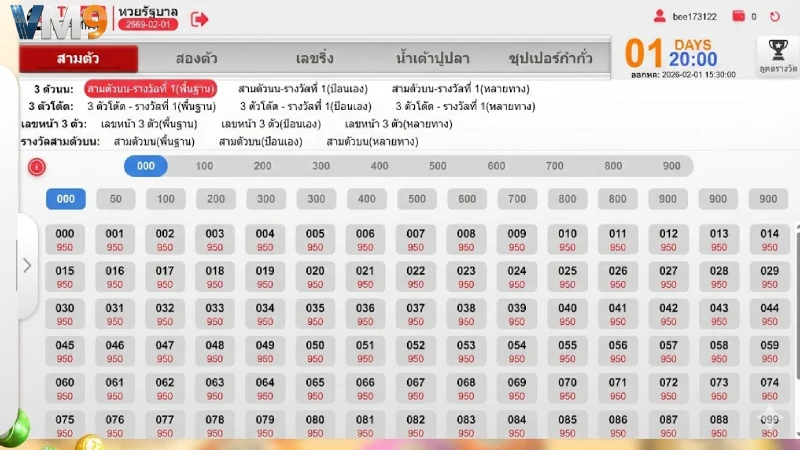Select สามตัวบน-รางวัลที่ 1(หลายทาง) option

460,89
